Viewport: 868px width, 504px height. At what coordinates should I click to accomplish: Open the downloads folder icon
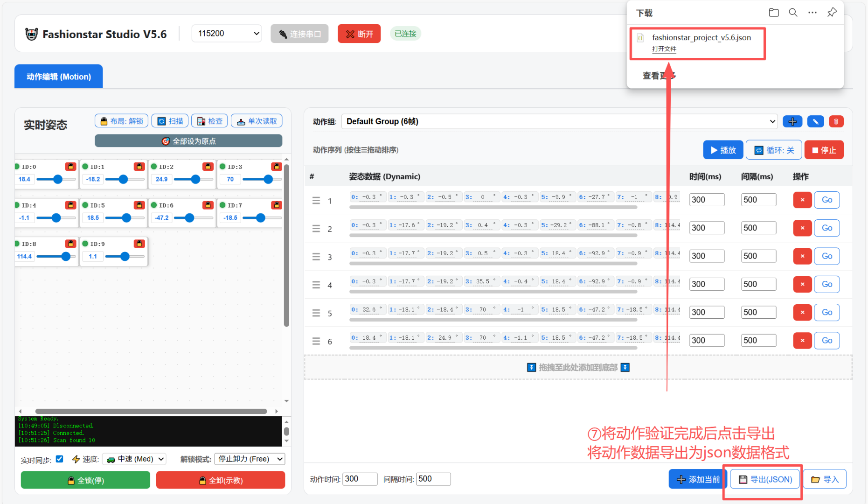pos(774,13)
